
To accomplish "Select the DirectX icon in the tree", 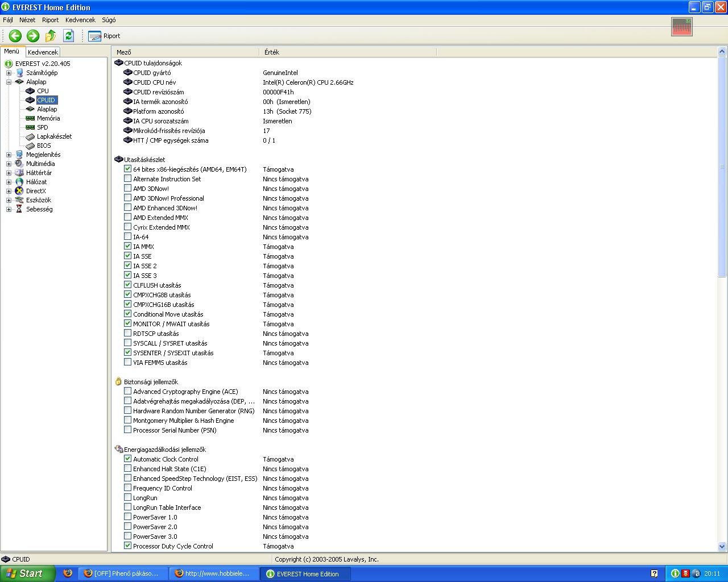I will [19, 191].
